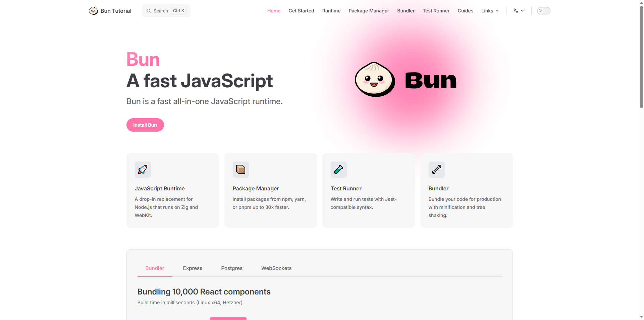Click the wrench icon on Bundler card
This screenshot has width=644, height=320.
point(437,170)
